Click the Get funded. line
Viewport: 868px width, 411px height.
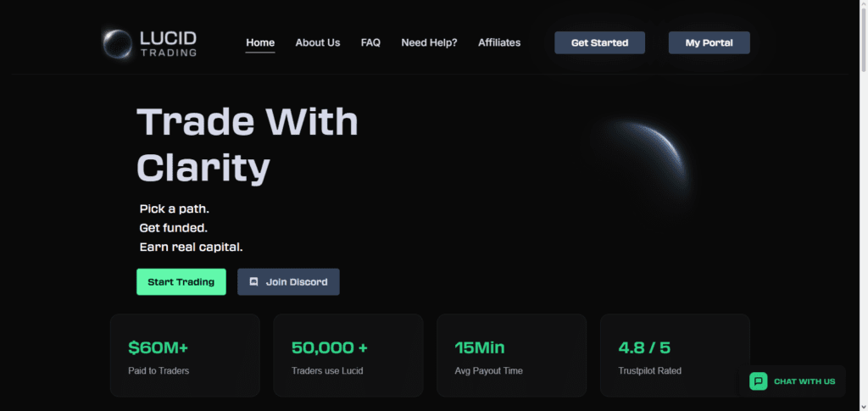(174, 228)
